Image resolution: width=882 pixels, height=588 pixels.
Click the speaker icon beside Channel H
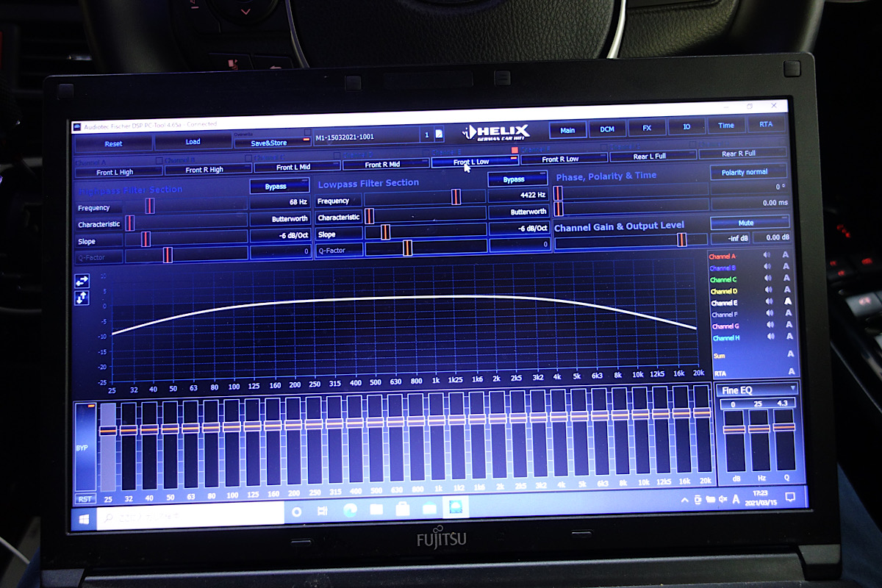(770, 337)
